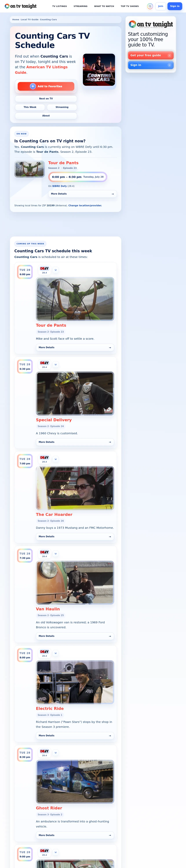Viewport: 186px width, 868px height.
Task: Open the search icon in the header
Action: (150, 6)
